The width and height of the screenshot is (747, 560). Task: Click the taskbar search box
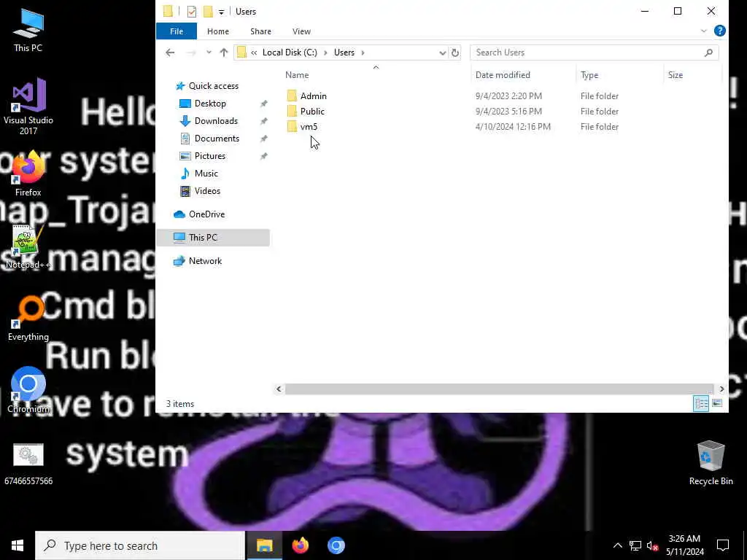coord(139,545)
